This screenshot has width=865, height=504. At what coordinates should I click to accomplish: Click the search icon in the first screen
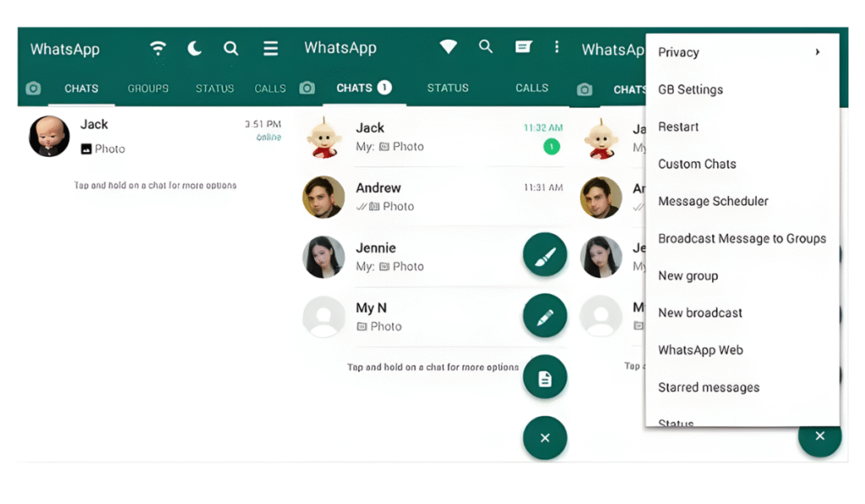tap(231, 48)
